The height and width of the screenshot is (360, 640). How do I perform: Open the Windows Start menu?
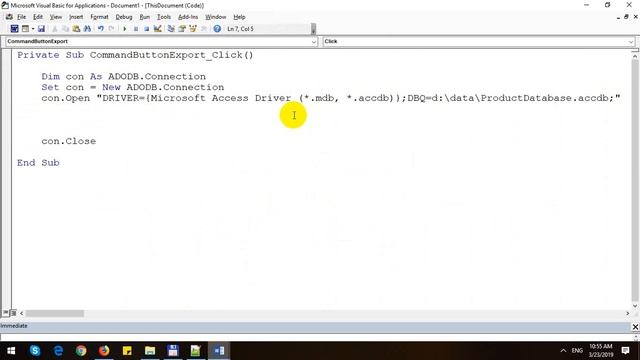pos(11,351)
